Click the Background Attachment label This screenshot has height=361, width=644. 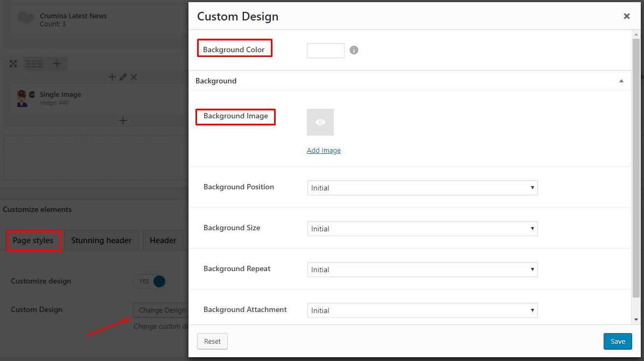click(x=245, y=310)
